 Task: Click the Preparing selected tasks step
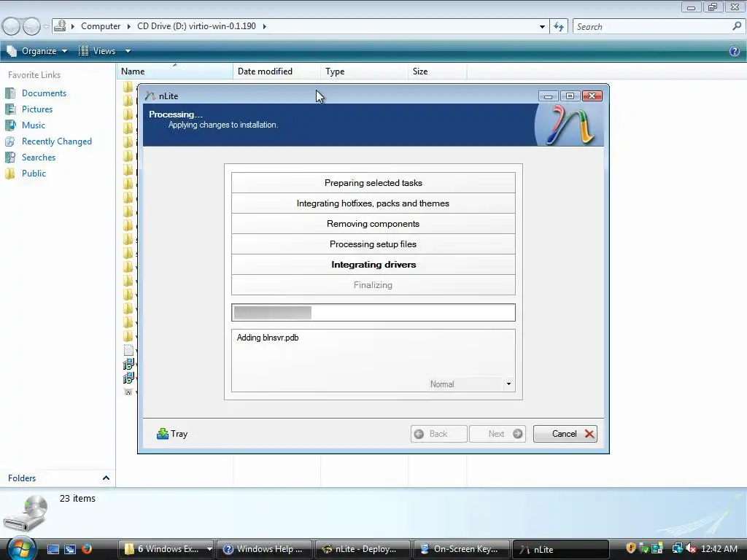click(373, 183)
